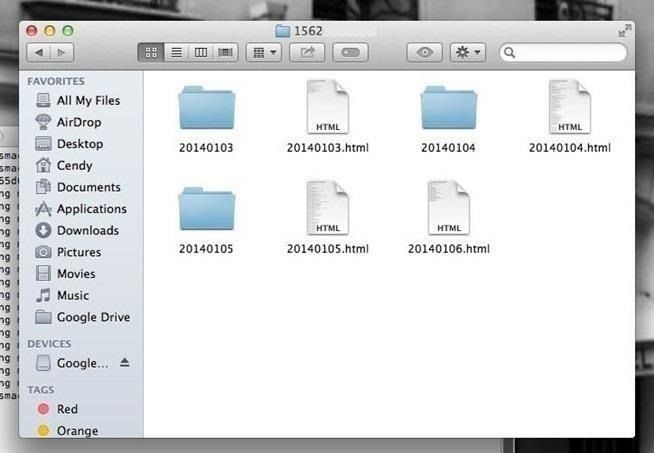The image size is (654, 453).
Task: Switch to list view mode
Action: (x=176, y=52)
